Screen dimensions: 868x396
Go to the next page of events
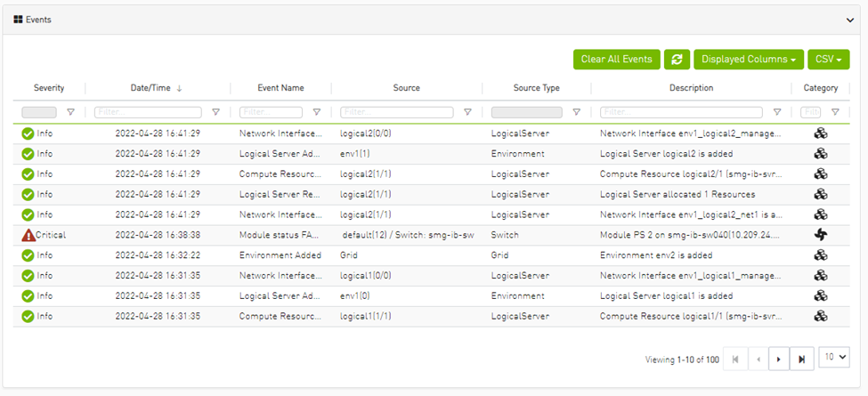tap(779, 359)
